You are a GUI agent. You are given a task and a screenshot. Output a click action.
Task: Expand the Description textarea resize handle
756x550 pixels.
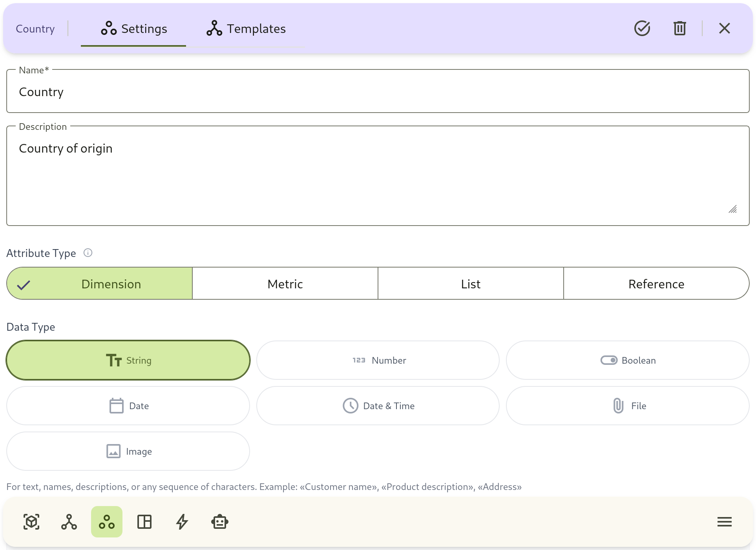(732, 209)
